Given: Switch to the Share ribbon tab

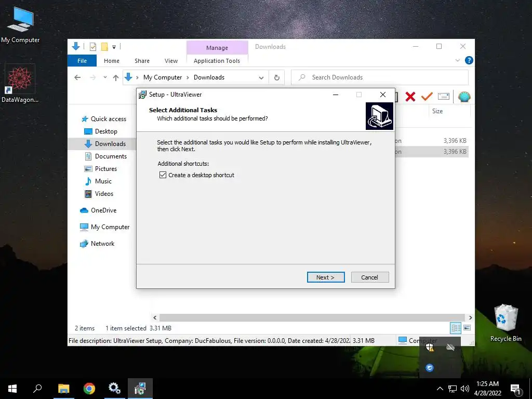Looking at the screenshot, I should tap(142, 61).
